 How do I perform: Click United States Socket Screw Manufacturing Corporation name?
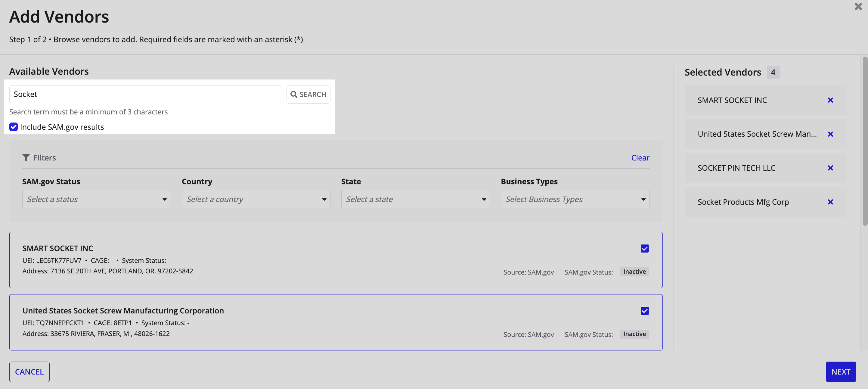click(x=123, y=311)
